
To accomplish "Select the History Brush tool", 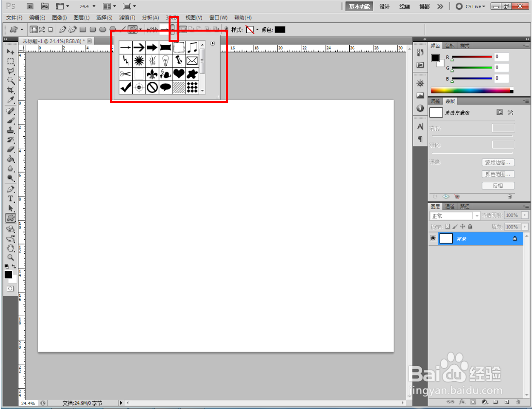I will [11, 140].
